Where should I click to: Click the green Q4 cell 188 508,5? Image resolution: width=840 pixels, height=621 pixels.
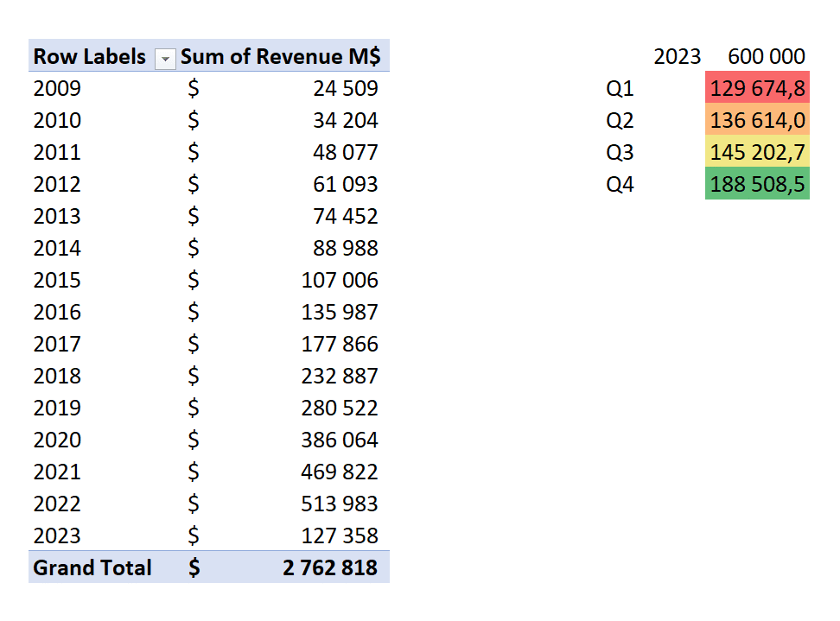point(757,184)
